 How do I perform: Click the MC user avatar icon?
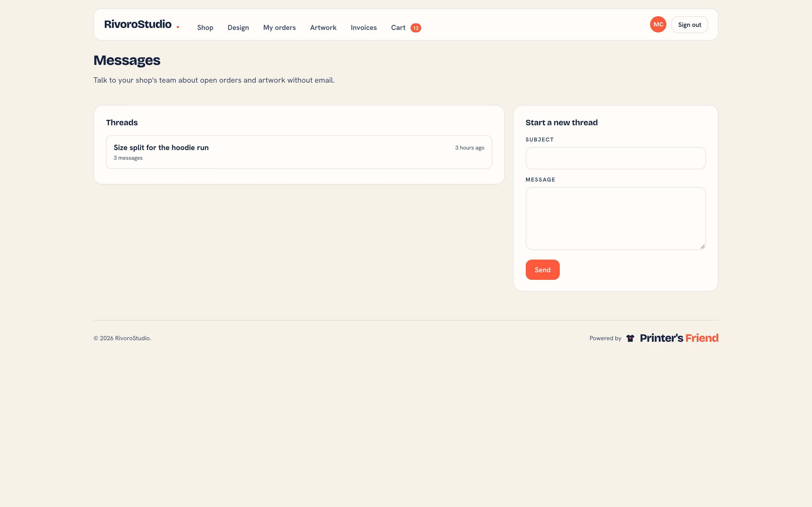pyautogui.click(x=658, y=25)
